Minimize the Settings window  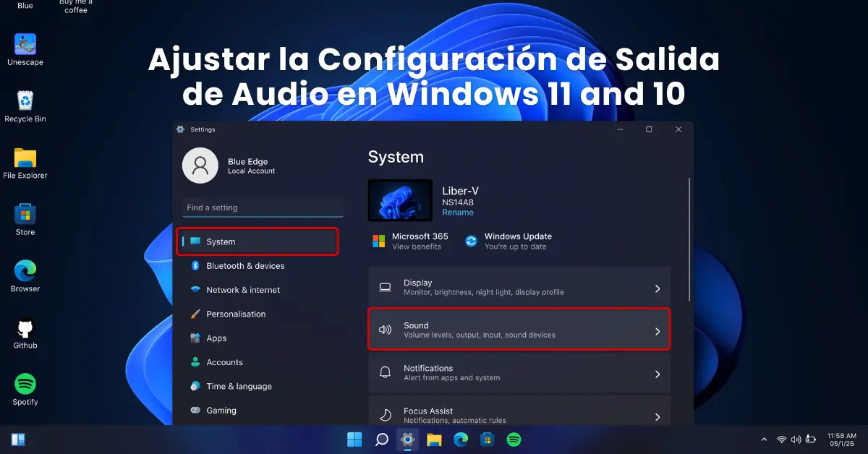point(620,129)
